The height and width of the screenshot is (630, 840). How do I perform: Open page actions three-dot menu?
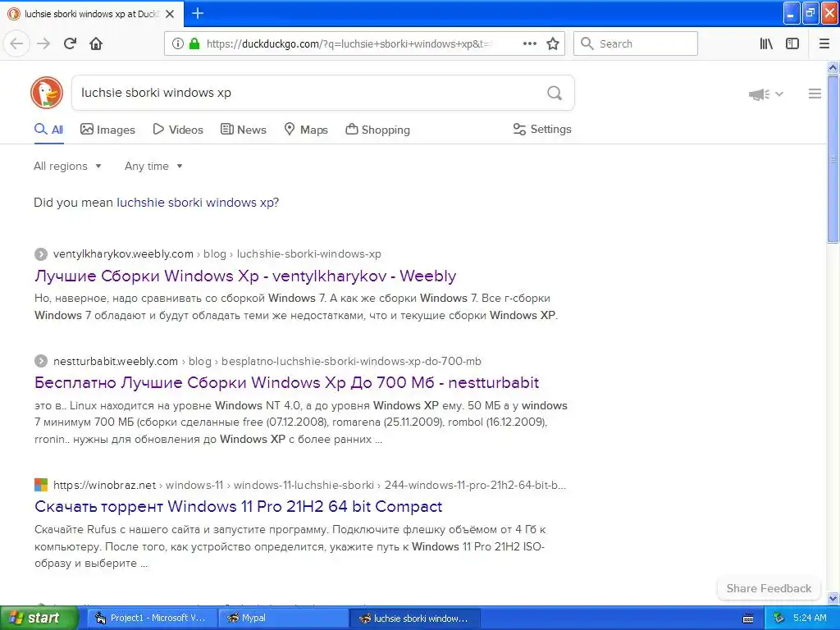(x=529, y=43)
